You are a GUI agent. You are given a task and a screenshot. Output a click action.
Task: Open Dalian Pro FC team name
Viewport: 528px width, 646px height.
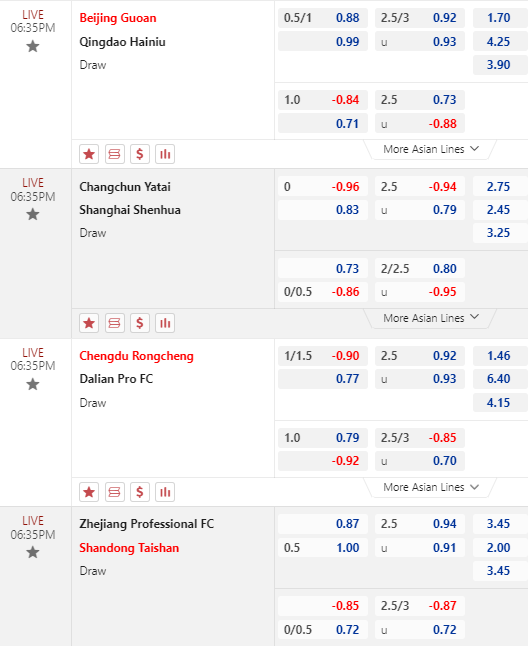click(x=116, y=379)
